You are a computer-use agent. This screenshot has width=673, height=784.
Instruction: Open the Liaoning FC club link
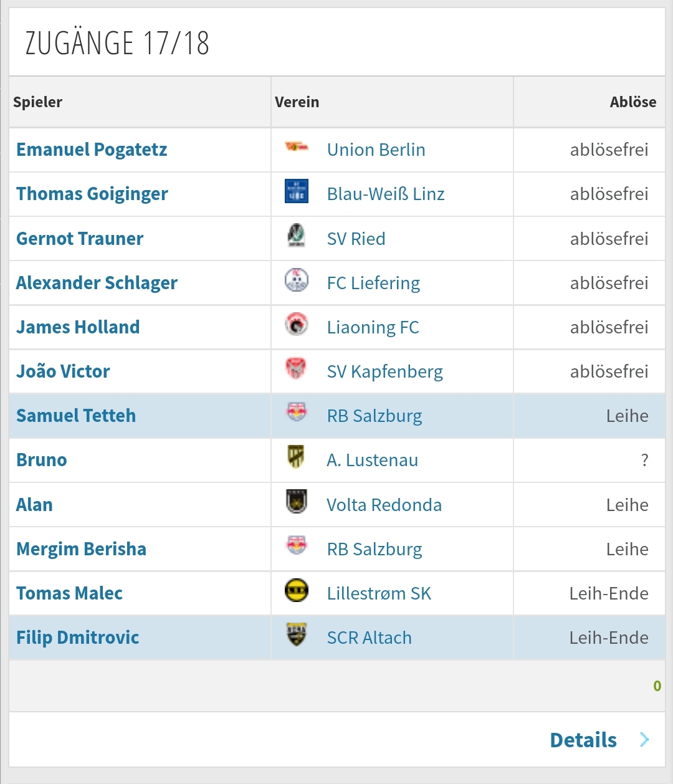(x=373, y=327)
